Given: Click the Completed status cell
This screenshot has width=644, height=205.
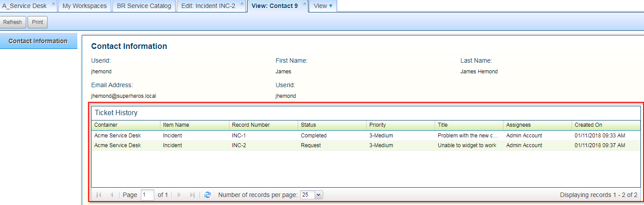Looking at the screenshot, I should pos(332,136).
